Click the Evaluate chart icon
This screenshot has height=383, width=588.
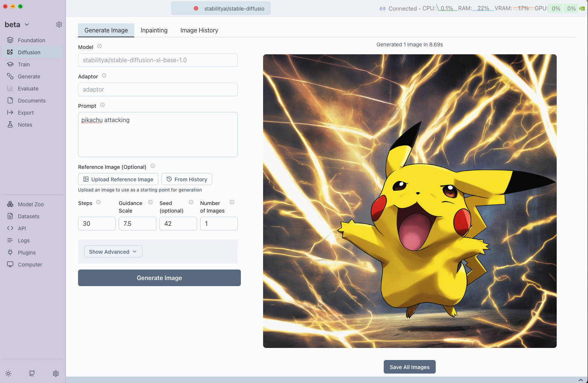click(x=10, y=88)
